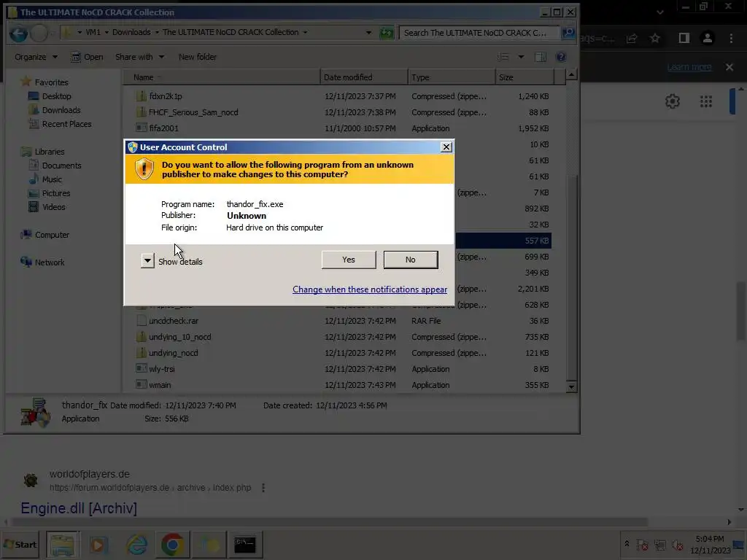This screenshot has width=747, height=560.
Task: Open Windows Media Player taskbar icon
Action: click(x=99, y=544)
